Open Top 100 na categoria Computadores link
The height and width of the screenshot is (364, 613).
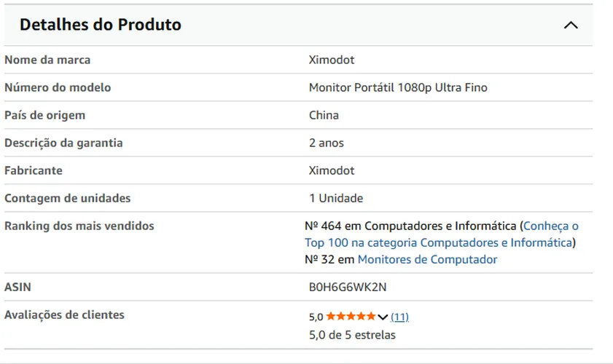click(x=438, y=242)
